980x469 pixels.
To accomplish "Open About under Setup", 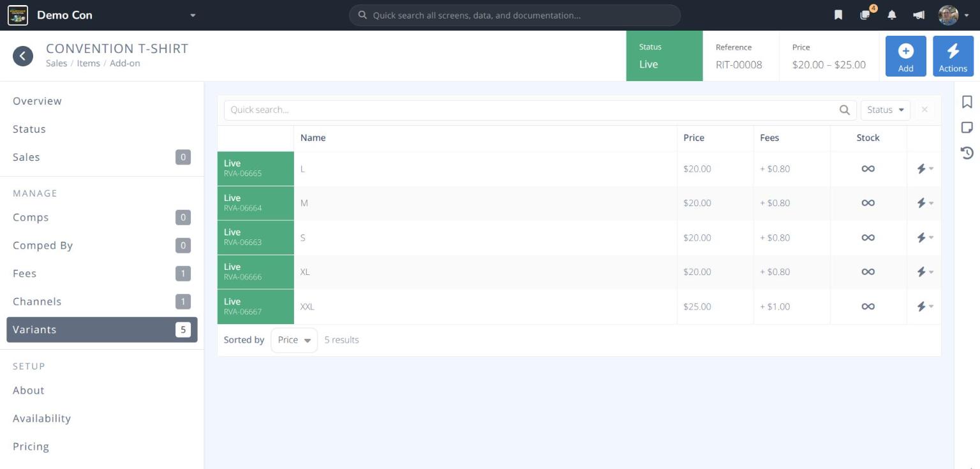I will [102, 391].
